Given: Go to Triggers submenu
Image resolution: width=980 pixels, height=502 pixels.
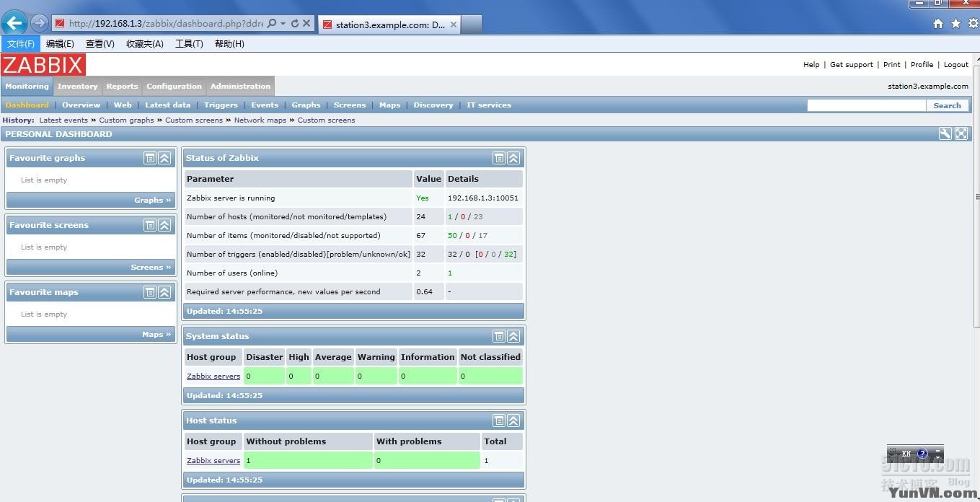Looking at the screenshot, I should click(x=221, y=105).
